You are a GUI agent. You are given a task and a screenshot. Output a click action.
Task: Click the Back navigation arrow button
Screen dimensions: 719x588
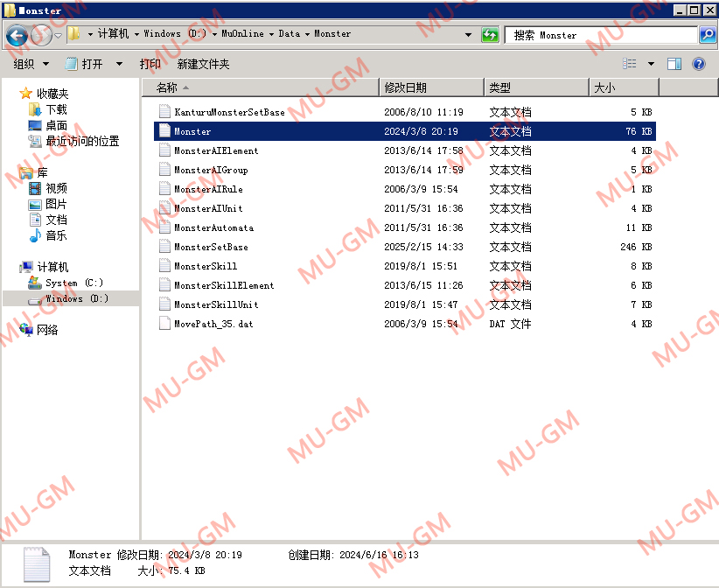pos(17,36)
